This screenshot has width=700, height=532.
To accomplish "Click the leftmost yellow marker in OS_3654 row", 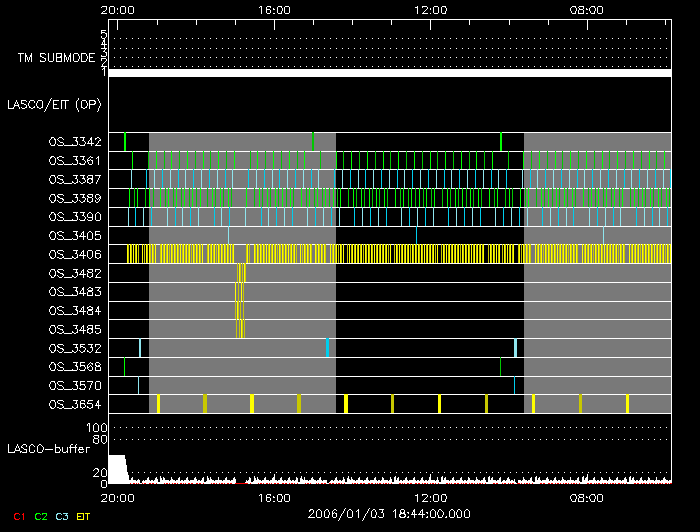I will 158,403.
